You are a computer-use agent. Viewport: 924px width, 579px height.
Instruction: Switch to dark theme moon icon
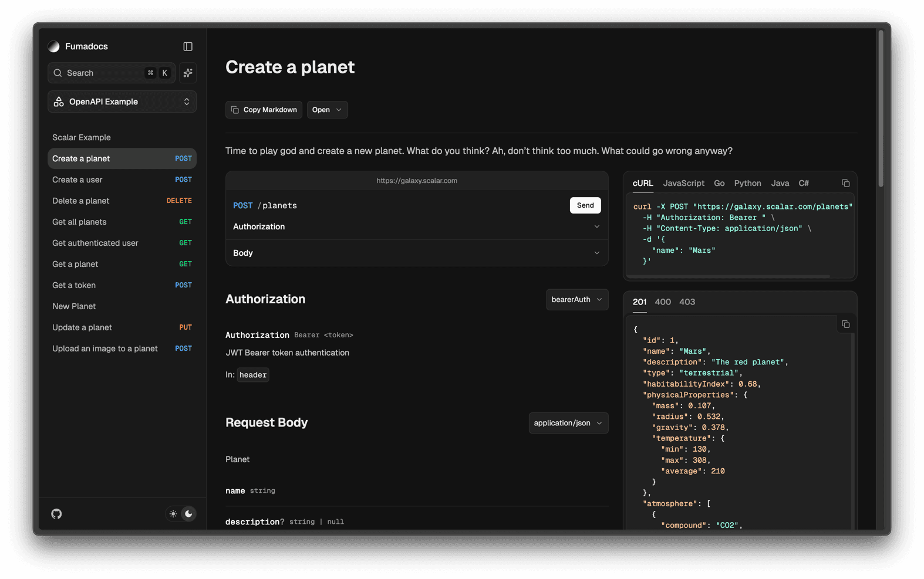pyautogui.click(x=188, y=514)
